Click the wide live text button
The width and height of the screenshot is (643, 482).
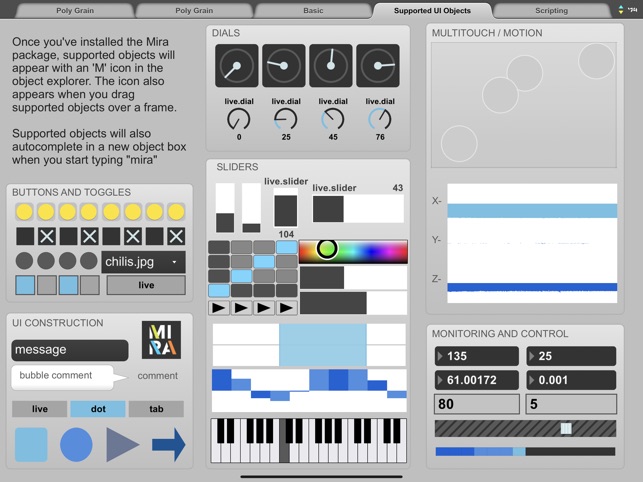146,285
